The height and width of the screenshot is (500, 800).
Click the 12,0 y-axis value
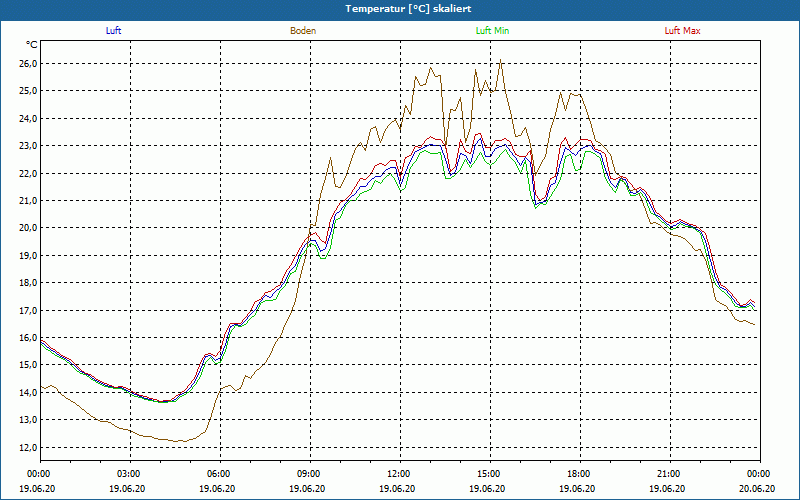(x=29, y=447)
